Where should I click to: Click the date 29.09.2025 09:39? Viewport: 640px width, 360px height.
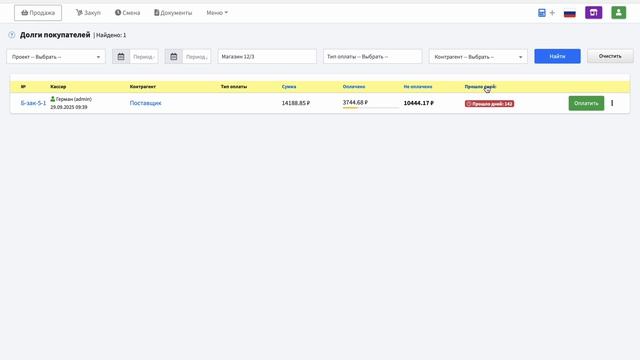click(69, 107)
